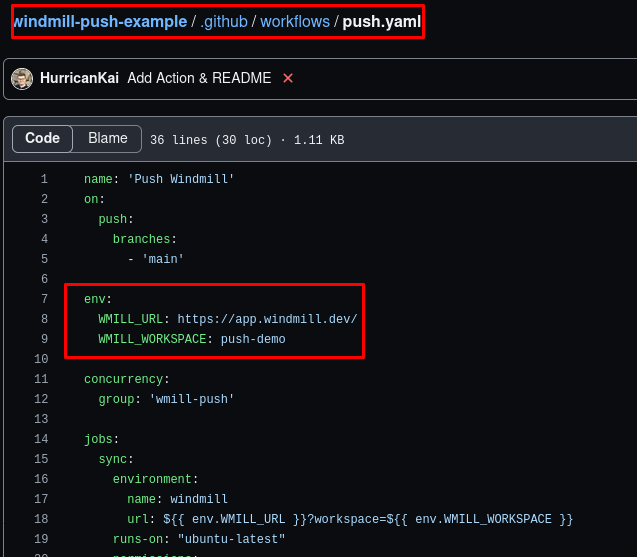Select line number 15
This screenshot has height=557, width=637.
coord(41,459)
